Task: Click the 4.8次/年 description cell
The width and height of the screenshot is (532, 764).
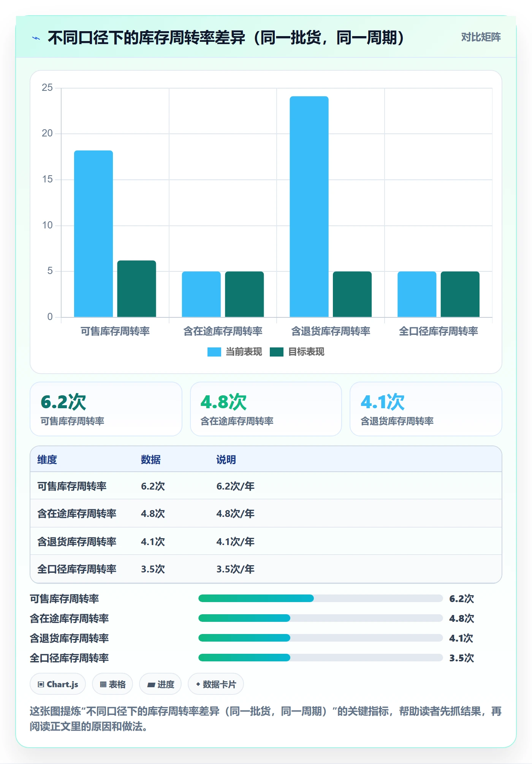Action: click(x=235, y=514)
